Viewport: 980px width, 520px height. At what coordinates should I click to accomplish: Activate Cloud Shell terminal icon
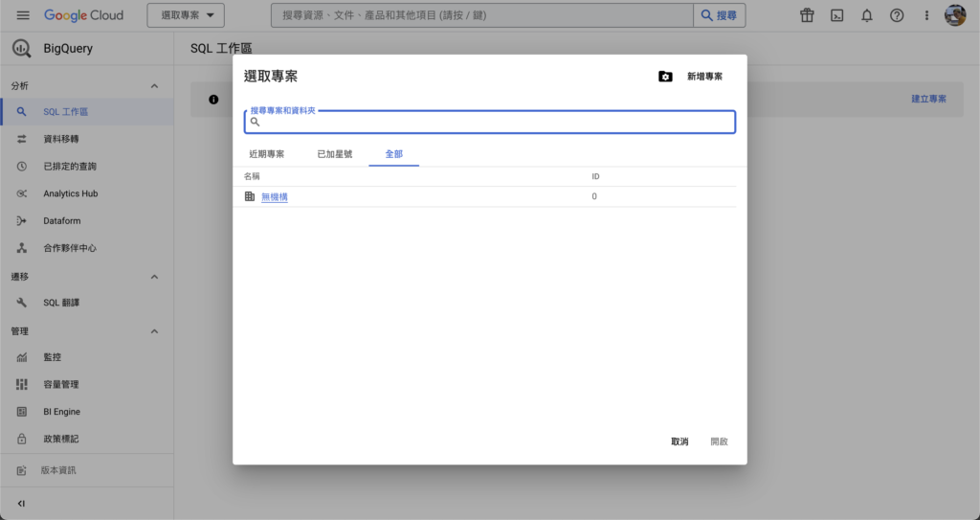click(836, 15)
